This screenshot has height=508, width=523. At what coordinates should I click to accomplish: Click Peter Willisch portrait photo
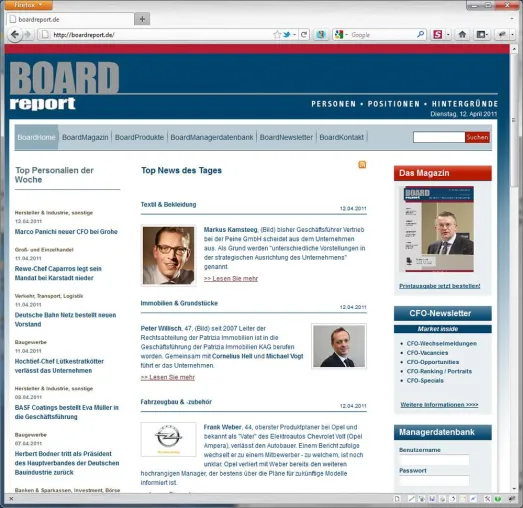point(339,346)
